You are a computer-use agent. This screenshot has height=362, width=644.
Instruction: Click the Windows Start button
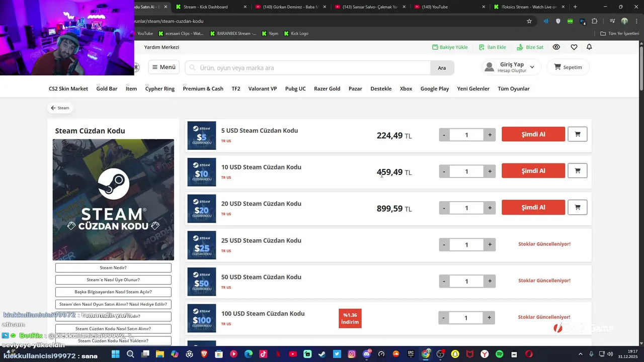(x=115, y=354)
